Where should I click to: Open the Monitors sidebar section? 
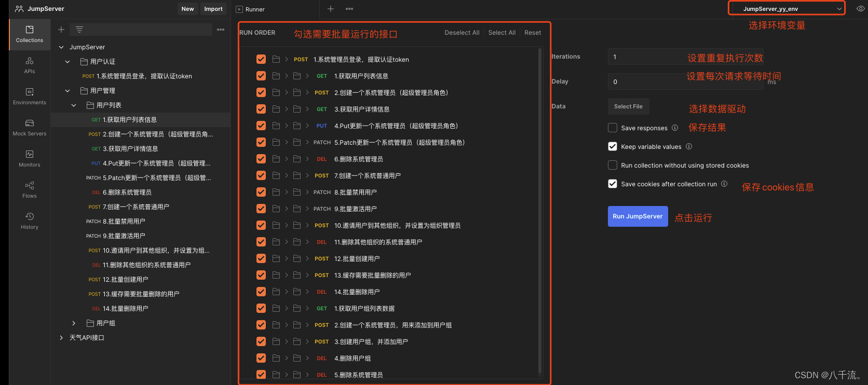point(30,159)
